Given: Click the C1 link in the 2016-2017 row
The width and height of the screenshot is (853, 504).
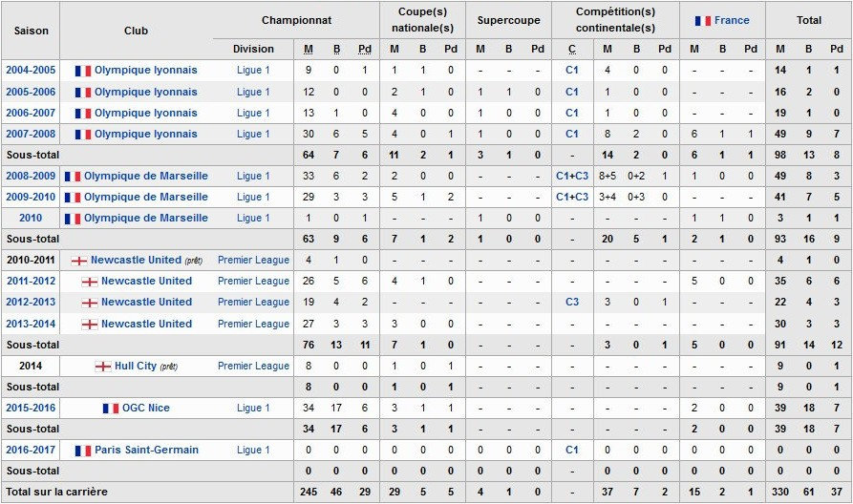Looking at the screenshot, I should click(x=572, y=450).
